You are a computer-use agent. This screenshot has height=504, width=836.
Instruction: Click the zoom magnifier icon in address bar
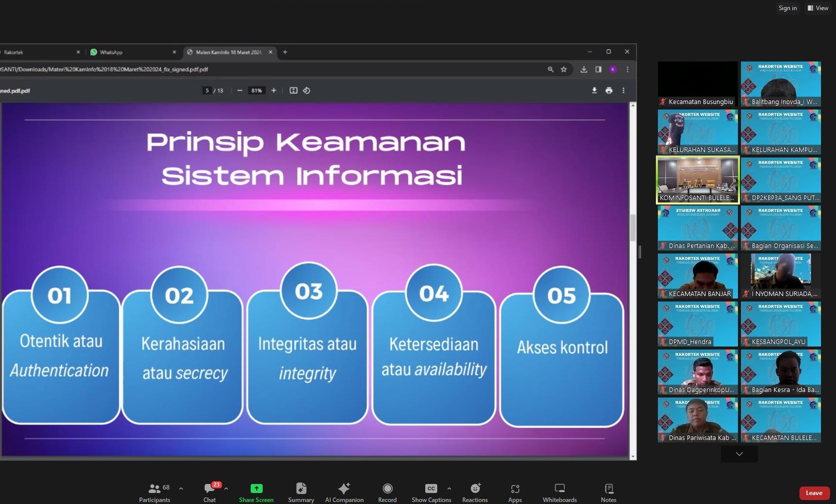(x=550, y=69)
